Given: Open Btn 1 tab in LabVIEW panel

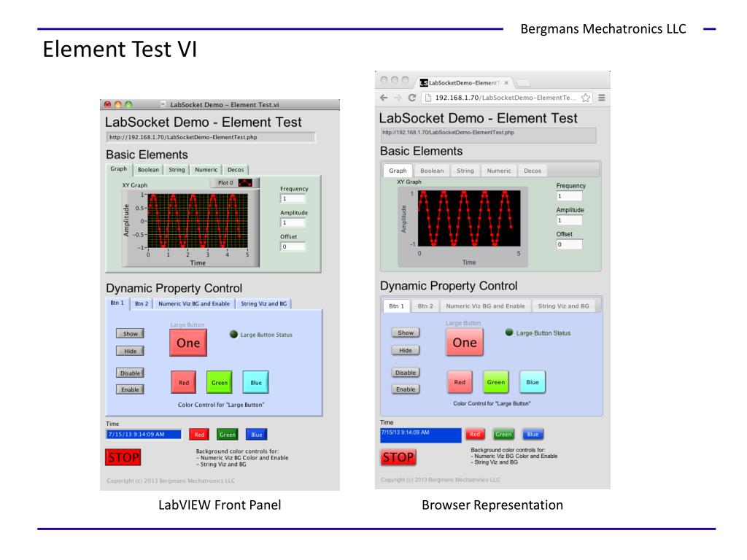Looking at the screenshot, I should (117, 303).
